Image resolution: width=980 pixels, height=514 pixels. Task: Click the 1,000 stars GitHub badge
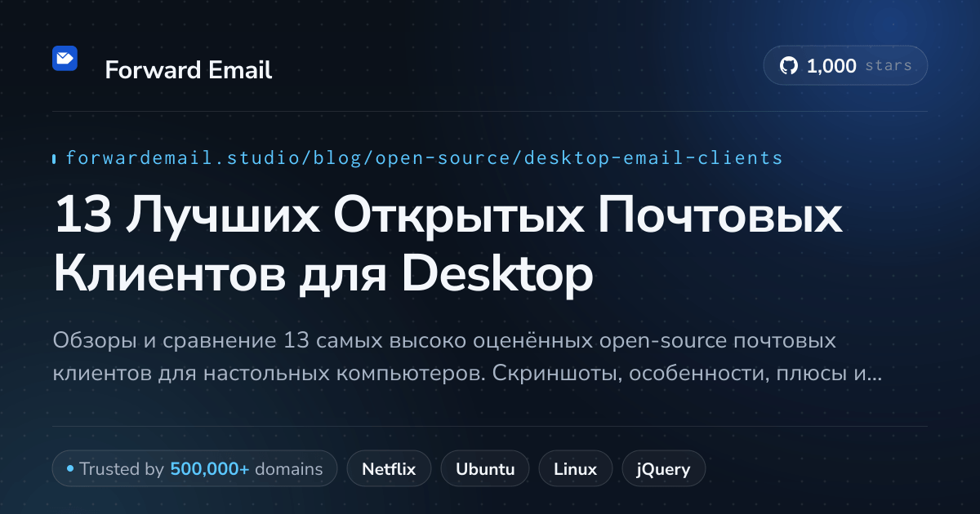[x=845, y=66]
